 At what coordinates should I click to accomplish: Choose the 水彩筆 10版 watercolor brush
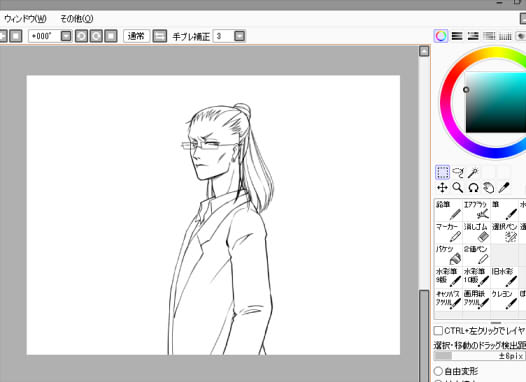(x=476, y=277)
